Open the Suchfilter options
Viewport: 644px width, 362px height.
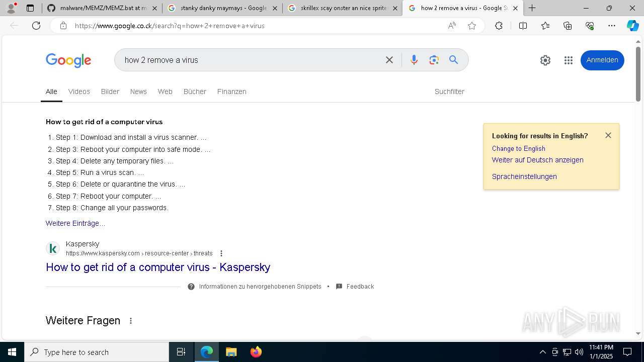click(x=449, y=92)
